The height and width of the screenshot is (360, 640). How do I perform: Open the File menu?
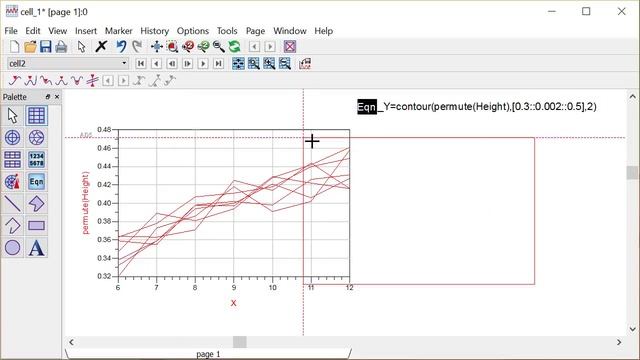click(x=11, y=31)
